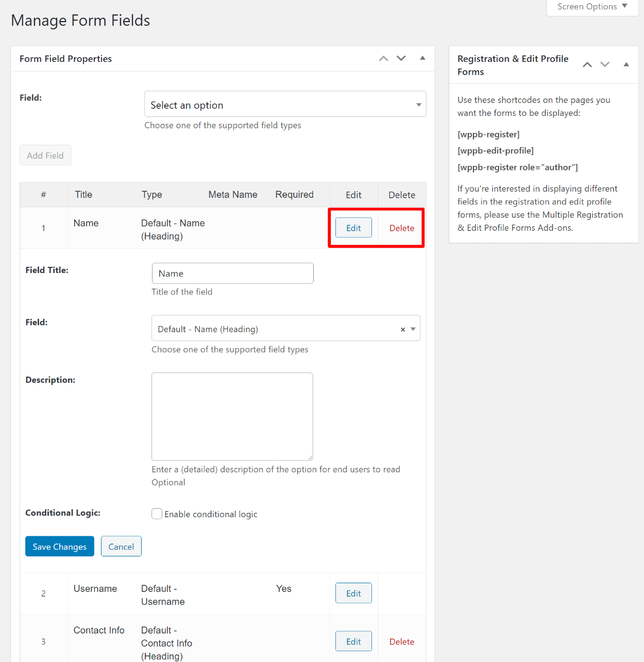
Task: Click the Field Title text input
Action: tap(232, 274)
